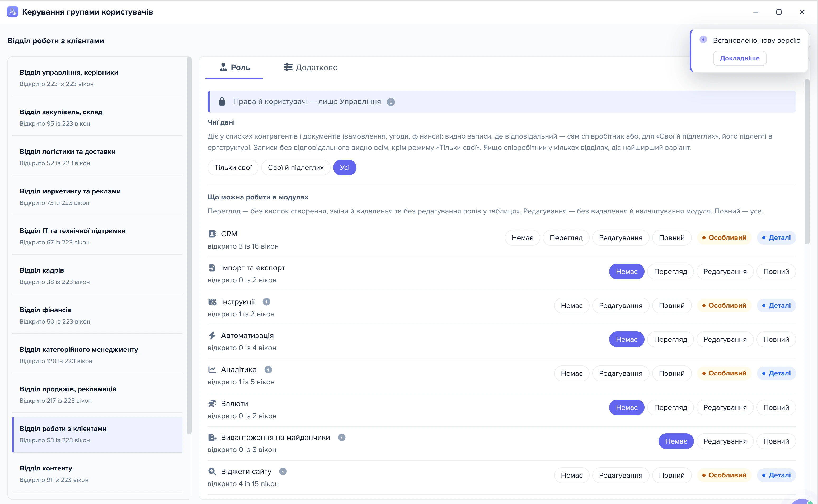Viewport: 818px width, 504px height.
Task: Select the Тільки свої data scope
Action: pos(233,168)
